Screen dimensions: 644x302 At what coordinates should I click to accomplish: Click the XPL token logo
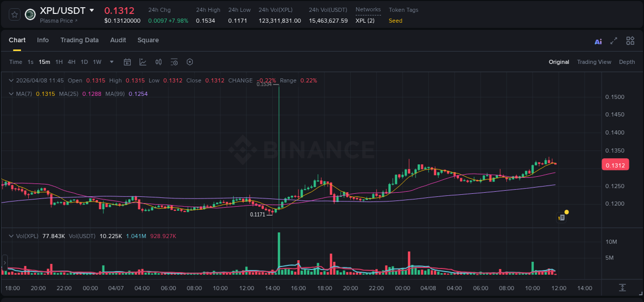click(30, 14)
